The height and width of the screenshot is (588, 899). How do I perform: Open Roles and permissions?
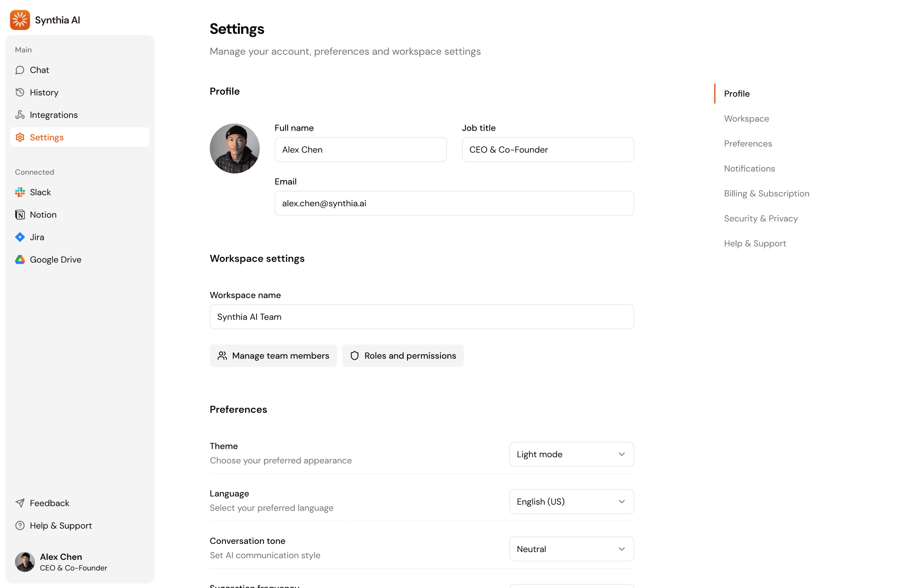click(403, 355)
